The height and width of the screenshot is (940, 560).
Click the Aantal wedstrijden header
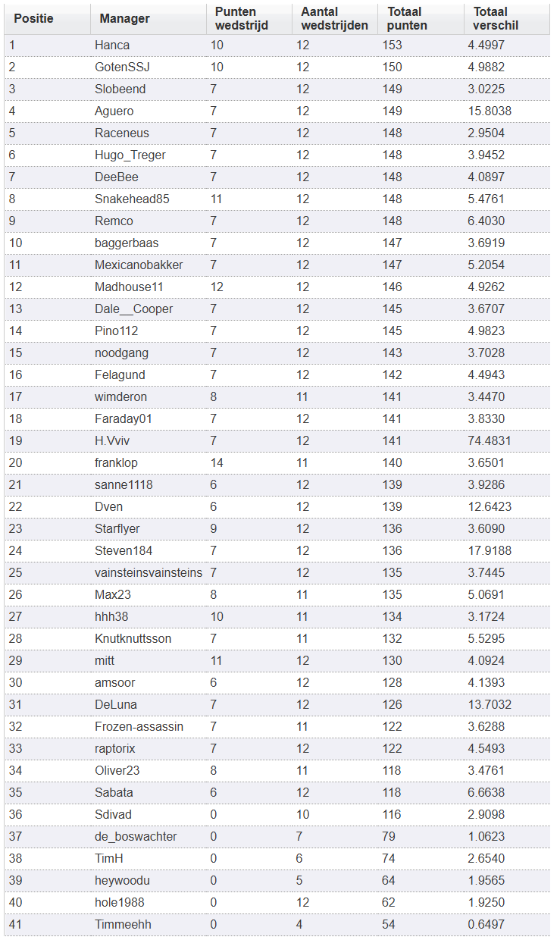(334, 18)
